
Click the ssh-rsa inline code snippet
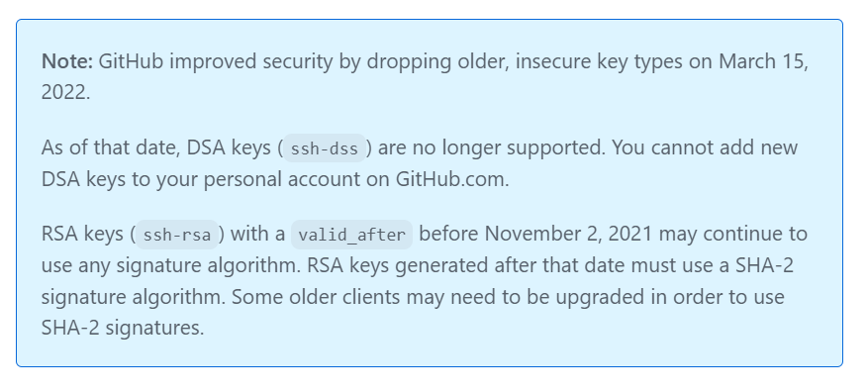tap(177, 235)
